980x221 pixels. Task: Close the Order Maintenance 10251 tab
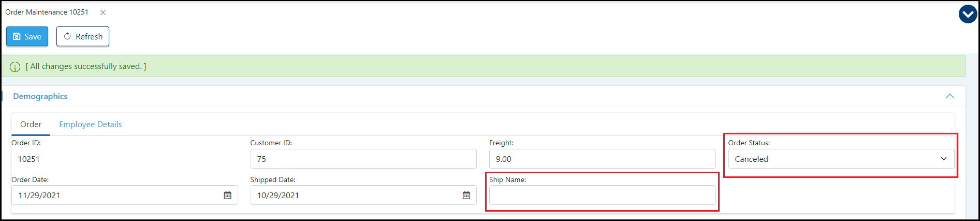point(103,12)
